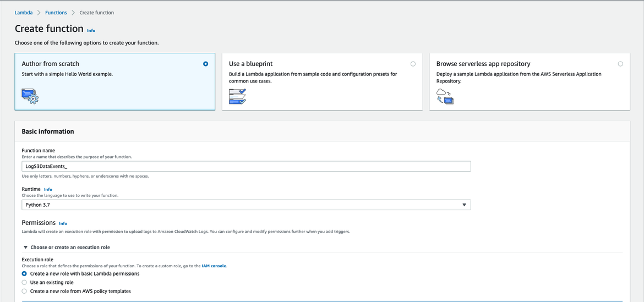
Task: Select the Author from scratch radio button
Action: (x=206, y=64)
